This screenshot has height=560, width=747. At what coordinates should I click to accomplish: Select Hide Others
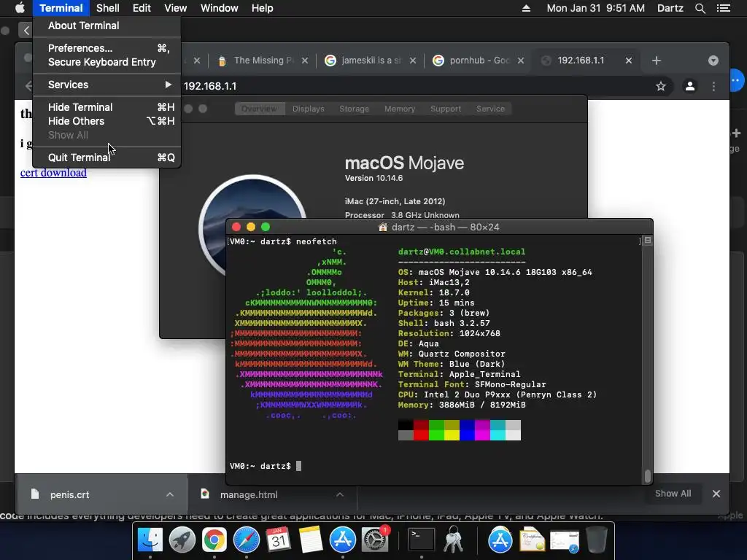(x=107, y=121)
